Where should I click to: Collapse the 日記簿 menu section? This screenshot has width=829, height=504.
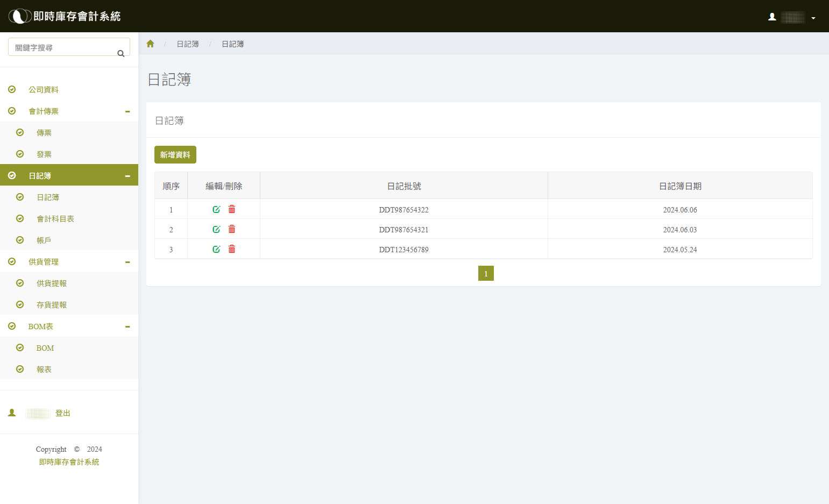coord(127,176)
